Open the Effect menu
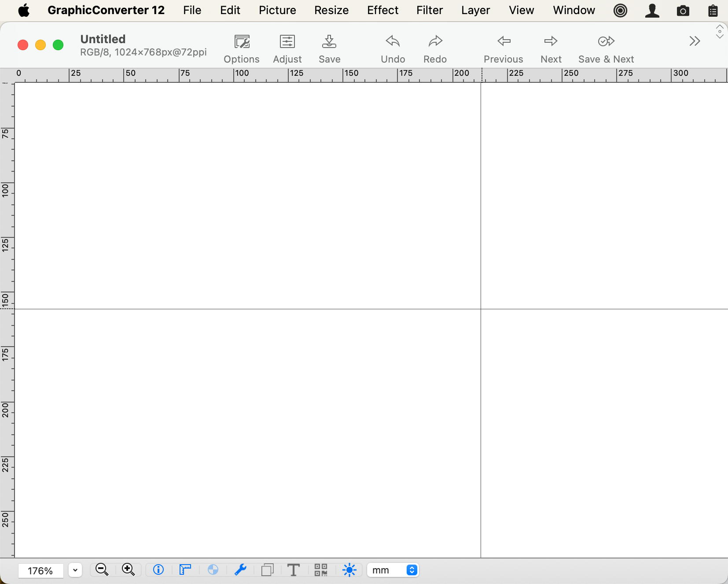The height and width of the screenshot is (584, 728). (383, 10)
